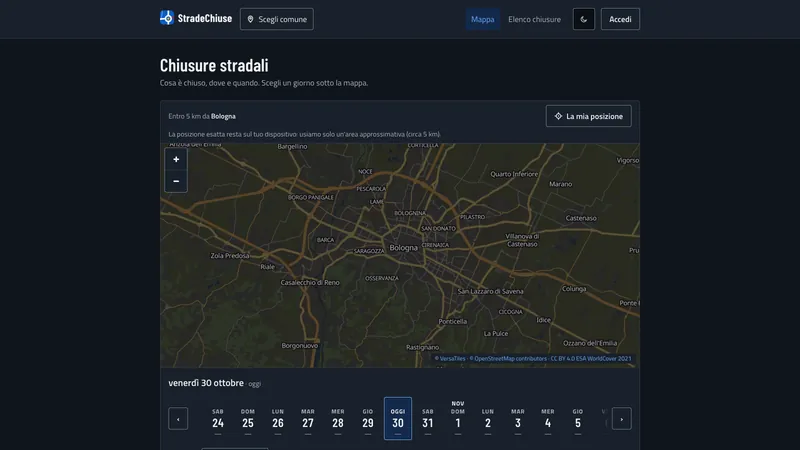Viewport: 800px width, 450px height.
Task: Click La mia posizione button
Action: click(x=588, y=116)
